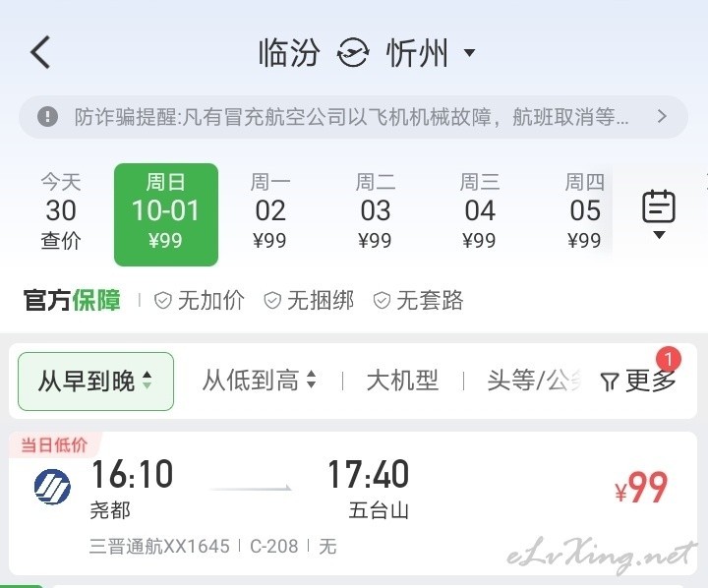This screenshot has height=588, width=708.
Task: Toggle the 头等/公务 cabin filter
Action: [534, 381]
